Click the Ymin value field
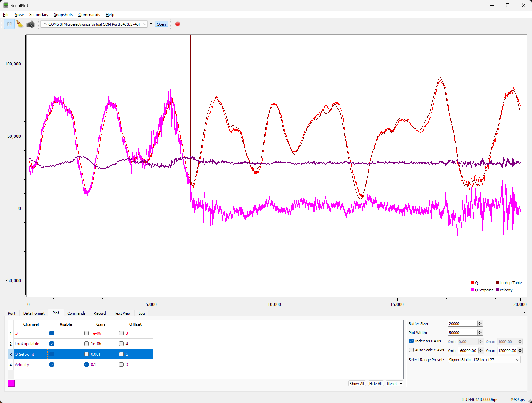 point(468,350)
